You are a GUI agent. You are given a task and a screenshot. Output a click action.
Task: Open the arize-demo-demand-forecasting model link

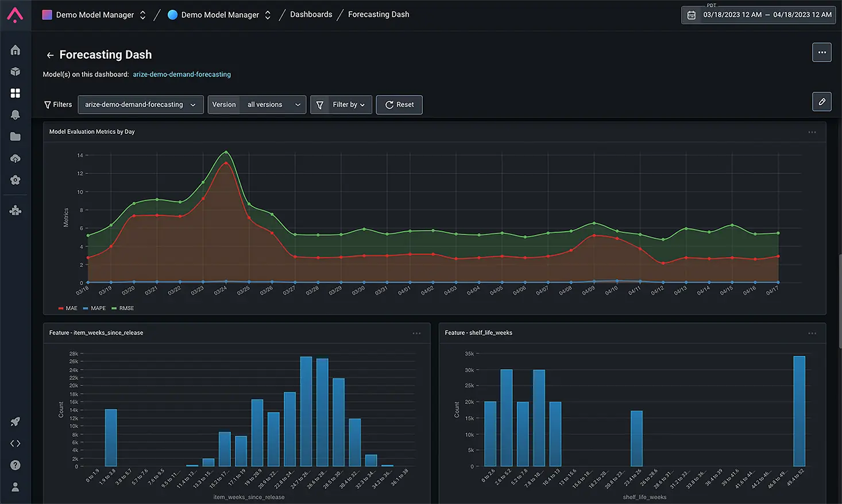[182, 75]
